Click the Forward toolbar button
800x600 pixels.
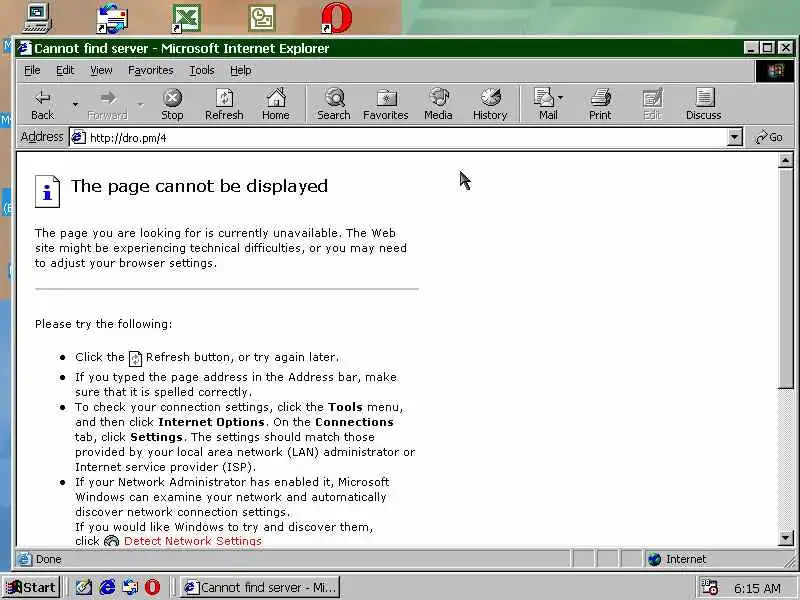pos(107,105)
